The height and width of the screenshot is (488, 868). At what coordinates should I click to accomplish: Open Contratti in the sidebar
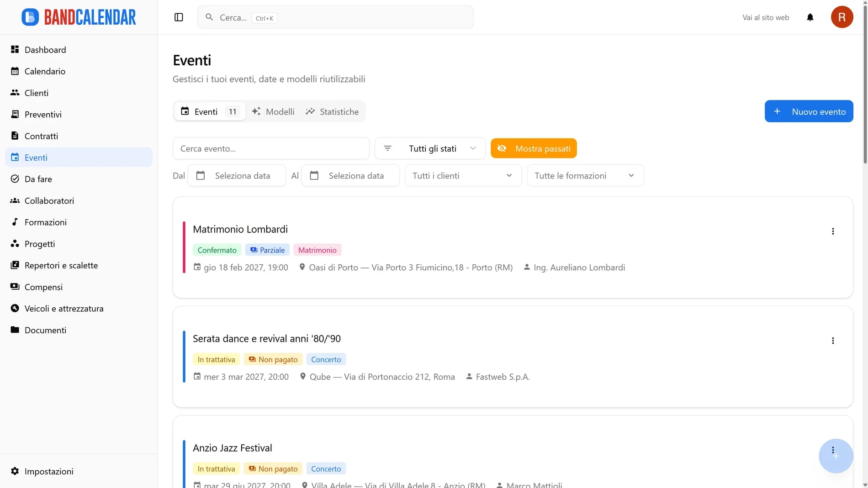click(79, 136)
